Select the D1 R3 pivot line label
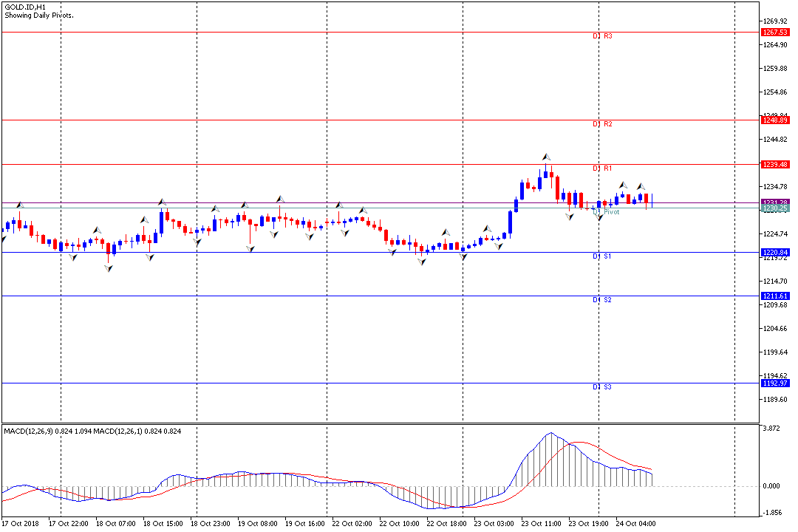 (603, 36)
